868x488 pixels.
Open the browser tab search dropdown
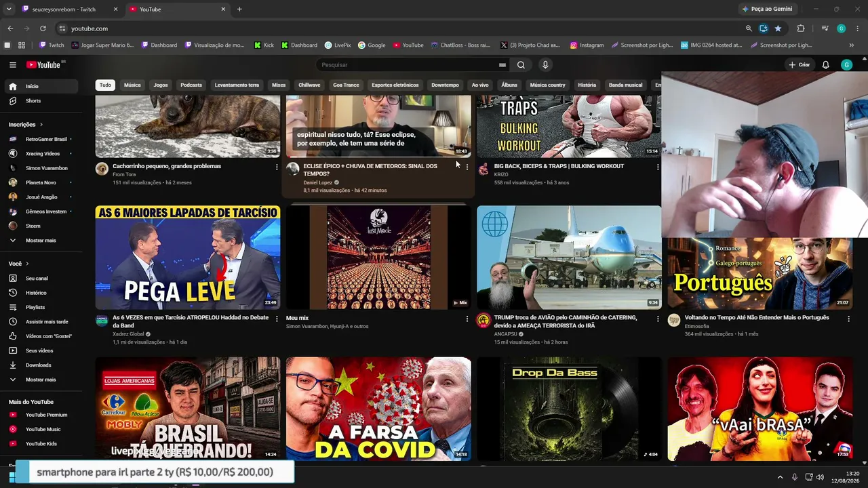[x=9, y=9]
